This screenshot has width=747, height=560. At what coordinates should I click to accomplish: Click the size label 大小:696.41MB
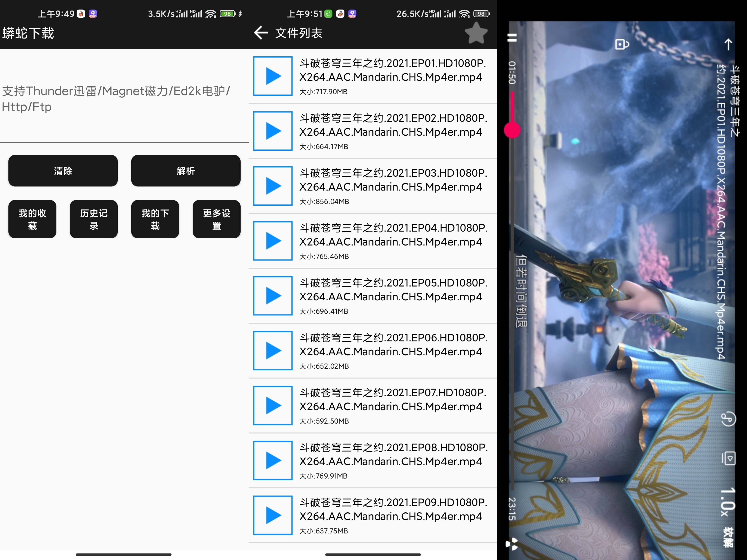(324, 311)
